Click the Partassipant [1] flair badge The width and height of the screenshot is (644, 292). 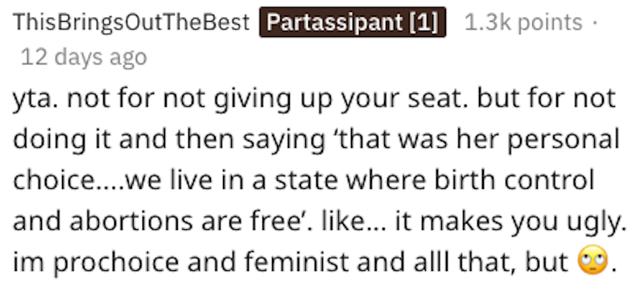pos(353,23)
